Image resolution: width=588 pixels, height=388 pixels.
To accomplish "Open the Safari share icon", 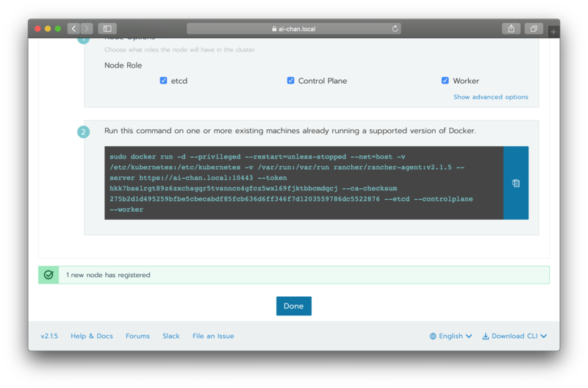I will tap(511, 29).
